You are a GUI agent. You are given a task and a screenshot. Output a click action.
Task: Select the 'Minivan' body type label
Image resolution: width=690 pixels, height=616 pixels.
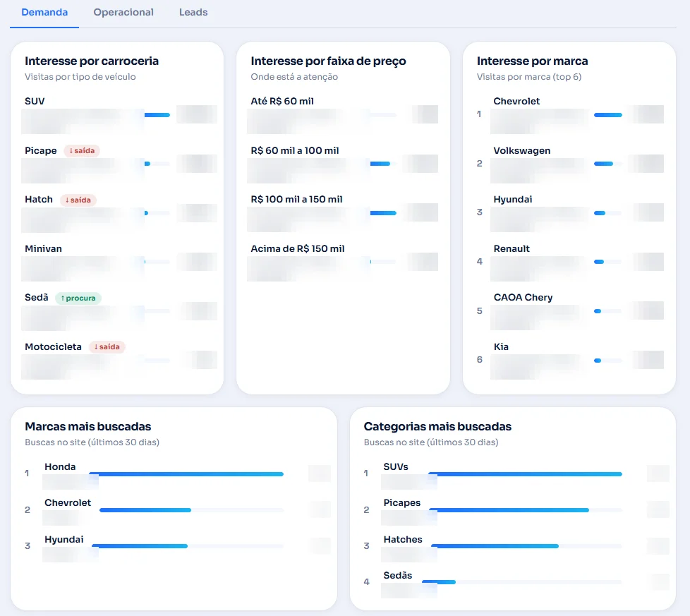coord(43,248)
